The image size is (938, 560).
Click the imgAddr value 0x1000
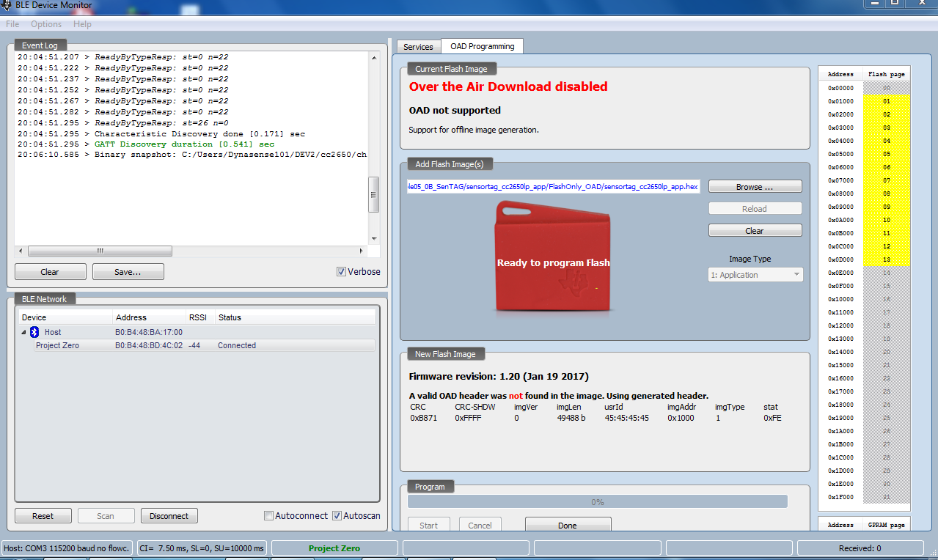pyautogui.click(x=681, y=418)
